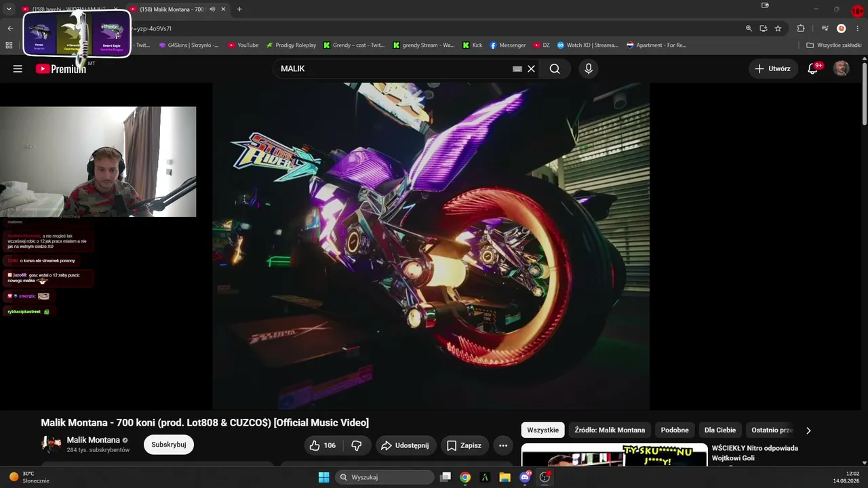The image size is (868, 488).
Task: Open the on-screen keyboard in search box
Action: tap(517, 68)
